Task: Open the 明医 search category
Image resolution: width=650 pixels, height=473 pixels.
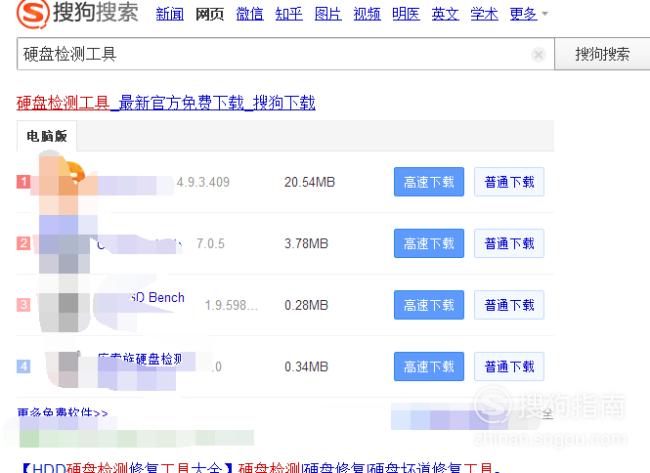Action: (x=406, y=15)
